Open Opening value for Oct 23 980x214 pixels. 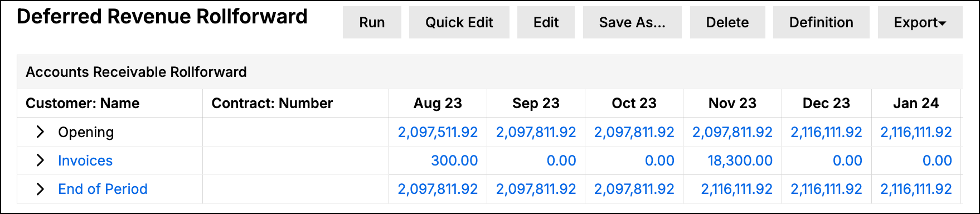(634, 132)
